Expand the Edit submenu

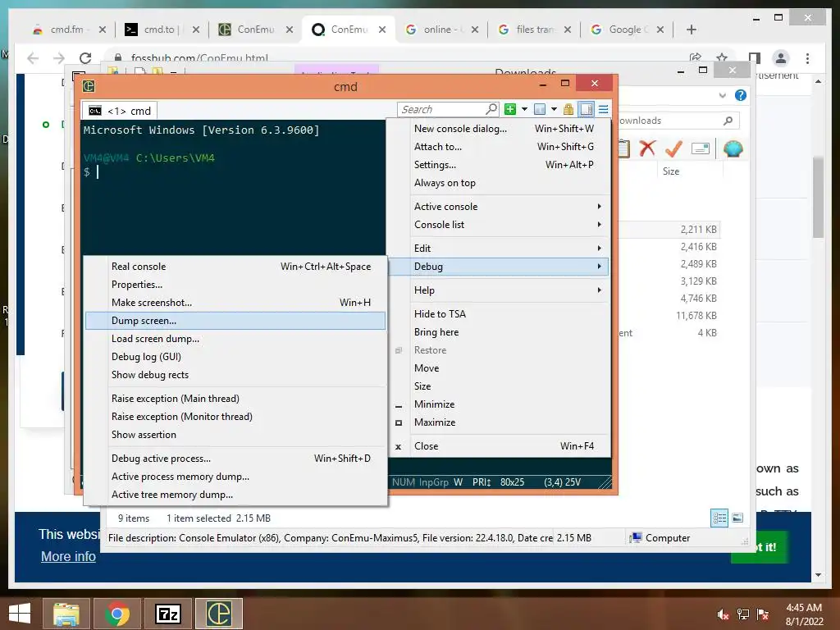(500, 248)
